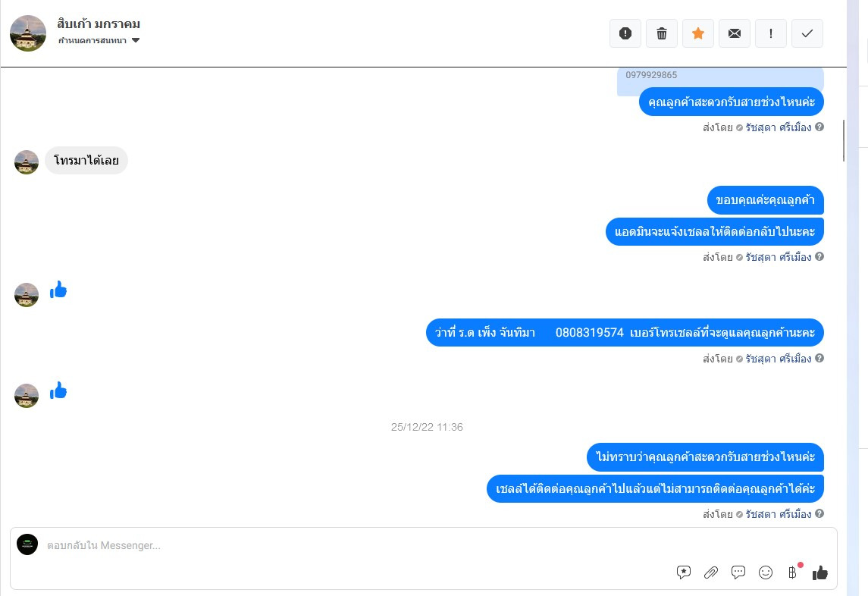Open the speech bubble replies icon
Viewport: 868px width, 596px height.
pyautogui.click(x=738, y=572)
